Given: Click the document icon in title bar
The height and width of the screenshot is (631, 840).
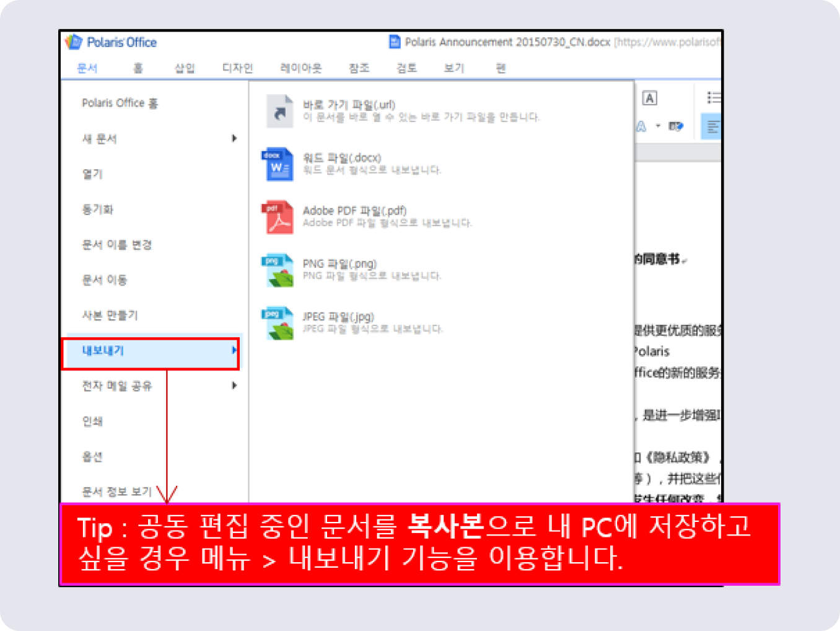Looking at the screenshot, I should [394, 42].
